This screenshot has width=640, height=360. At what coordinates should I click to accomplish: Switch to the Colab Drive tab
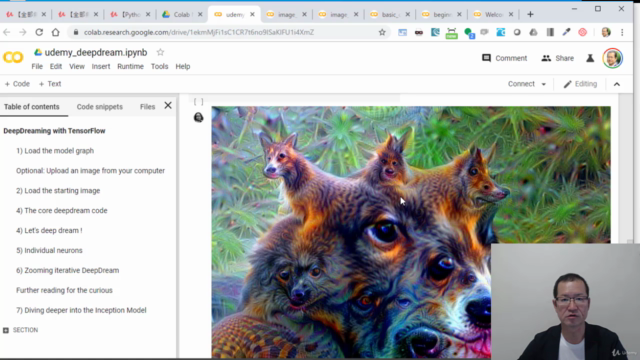[182, 14]
